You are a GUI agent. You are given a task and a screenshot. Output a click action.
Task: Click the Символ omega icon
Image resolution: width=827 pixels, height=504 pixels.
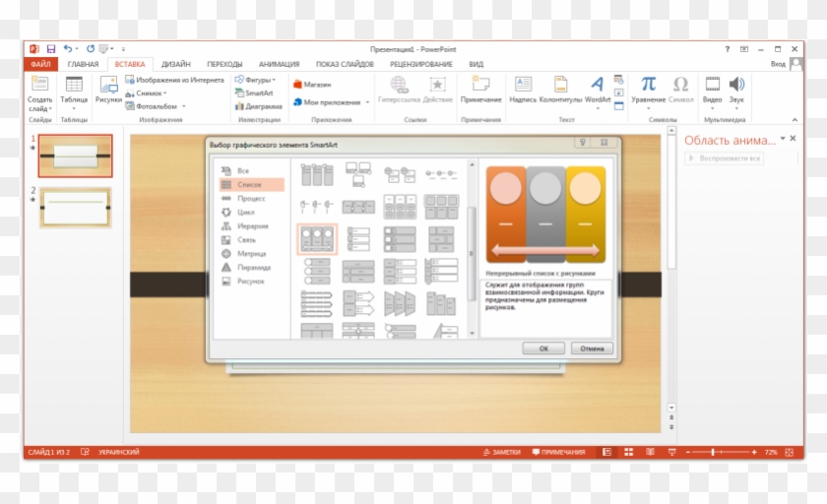click(x=680, y=84)
